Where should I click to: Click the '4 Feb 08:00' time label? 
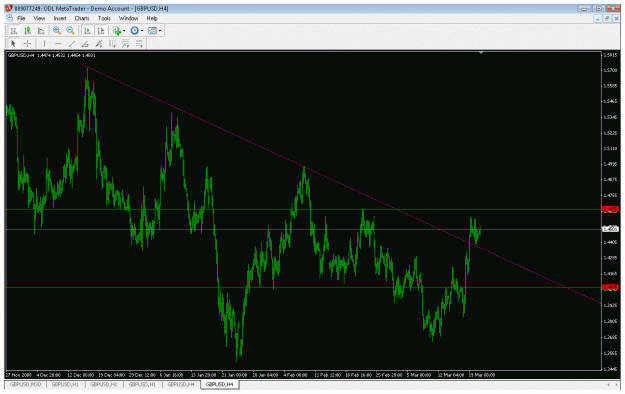(x=295, y=375)
